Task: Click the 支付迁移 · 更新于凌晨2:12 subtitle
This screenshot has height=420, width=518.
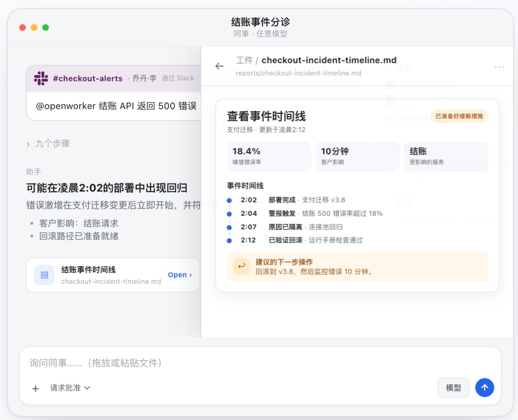Action: tap(266, 130)
